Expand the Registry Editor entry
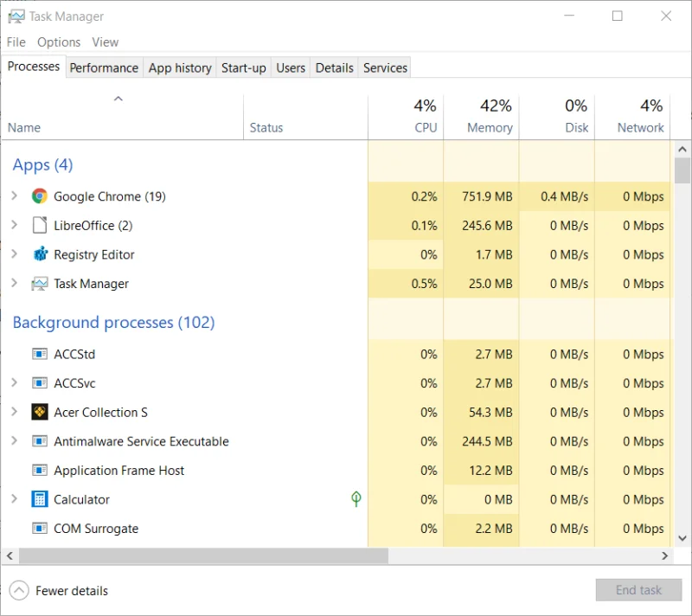This screenshot has width=692, height=616. [x=14, y=253]
